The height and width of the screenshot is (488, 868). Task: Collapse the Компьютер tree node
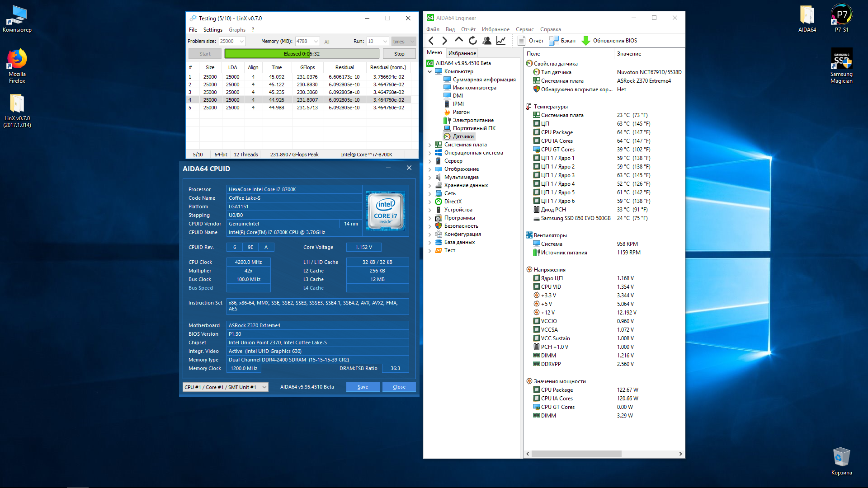[429, 71]
